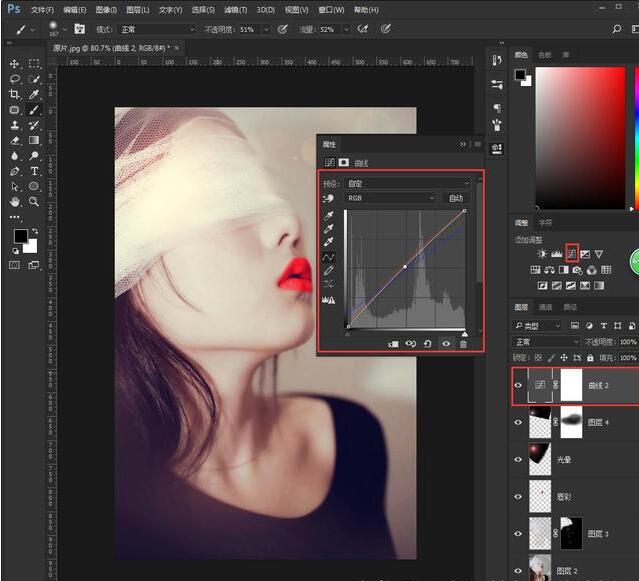This screenshot has height=581, width=639.
Task: Select the pencil draw-curve tool in Curves
Action: tap(329, 270)
